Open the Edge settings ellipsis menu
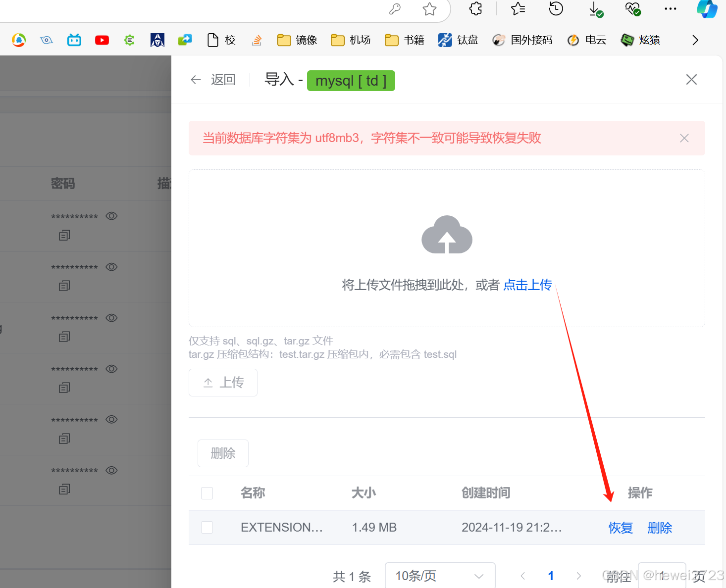726x588 pixels. pyautogui.click(x=670, y=9)
